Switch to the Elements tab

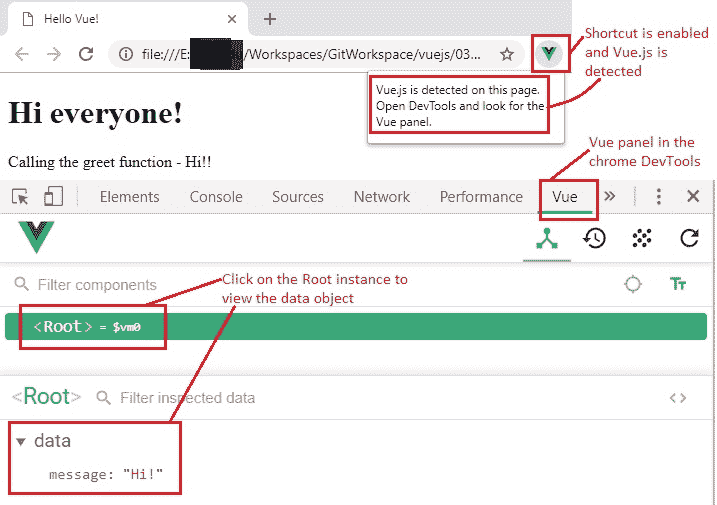pos(130,197)
